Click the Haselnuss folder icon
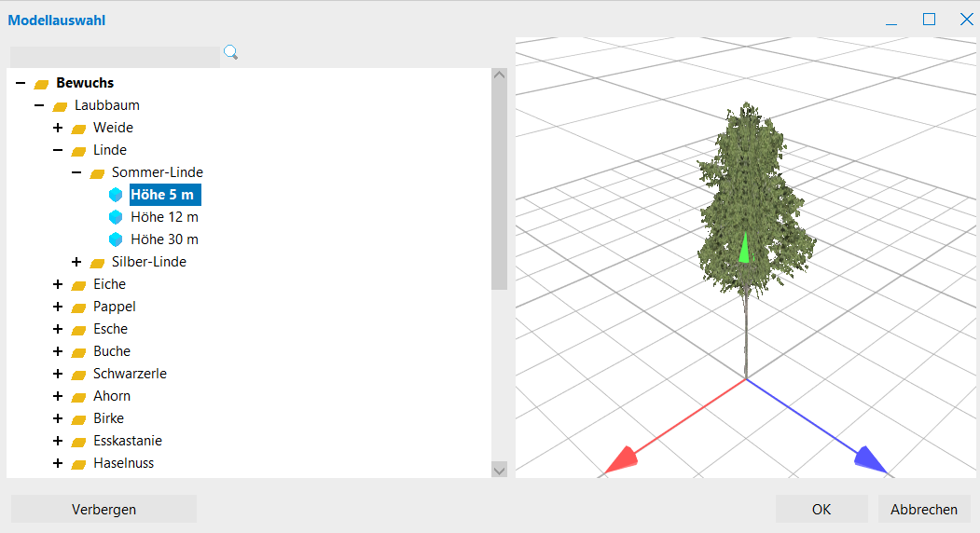The image size is (980, 533). pyautogui.click(x=78, y=464)
